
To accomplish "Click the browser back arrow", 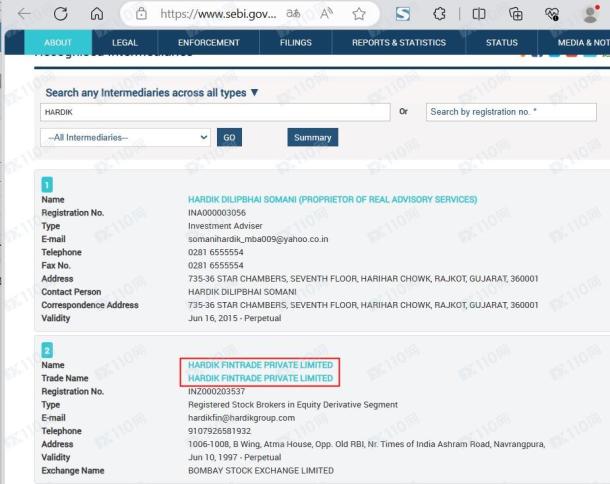I will pos(24,14).
